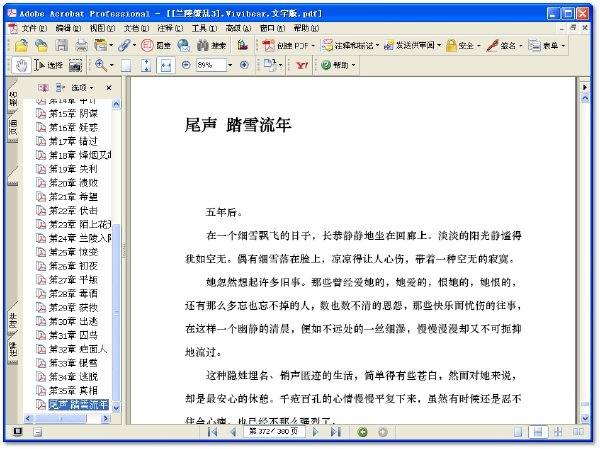Click the Fit Width icon
The width and height of the screenshot is (600, 449).
point(166,66)
